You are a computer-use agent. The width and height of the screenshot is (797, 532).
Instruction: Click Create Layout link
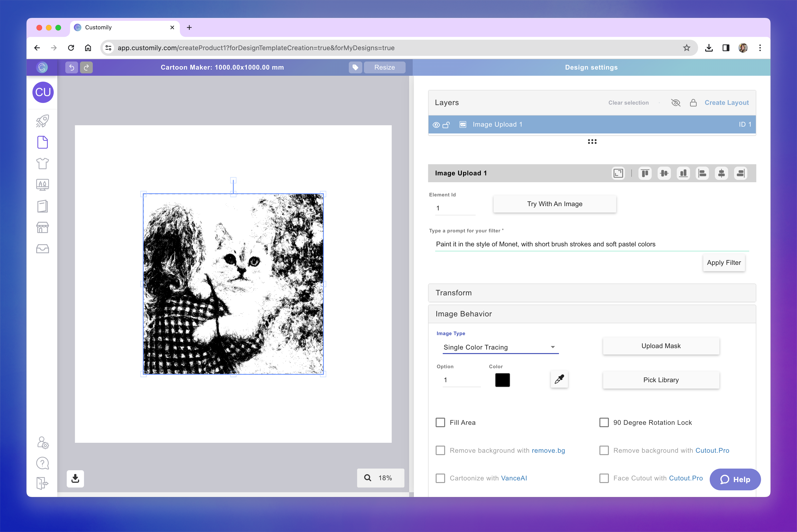726,102
